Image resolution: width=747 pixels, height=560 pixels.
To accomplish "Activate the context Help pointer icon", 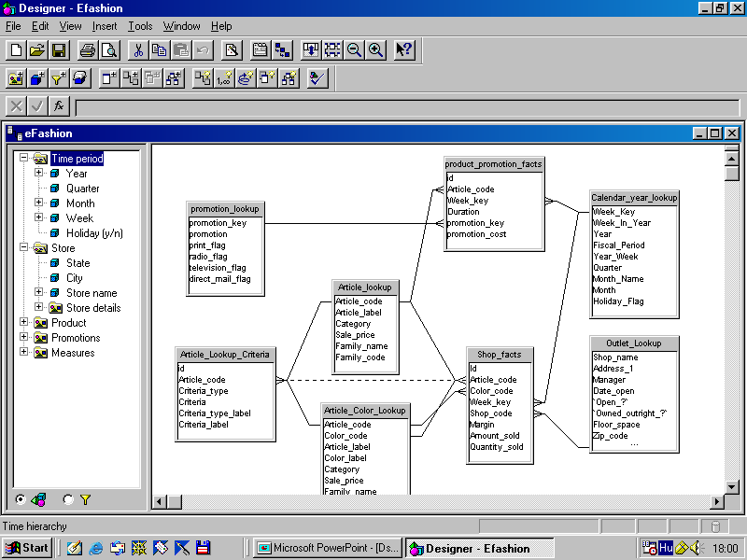I will [x=404, y=50].
